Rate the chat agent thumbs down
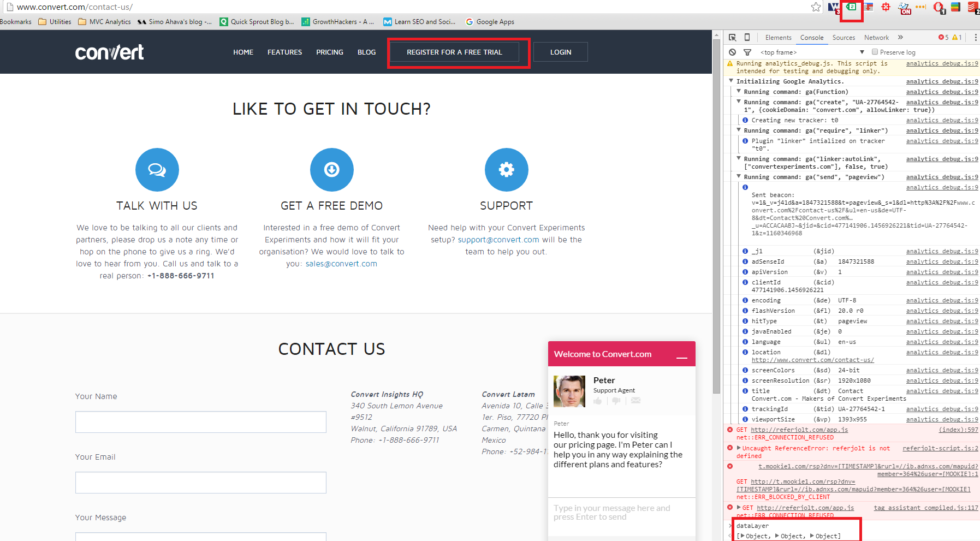The width and height of the screenshot is (980, 541). click(x=616, y=401)
